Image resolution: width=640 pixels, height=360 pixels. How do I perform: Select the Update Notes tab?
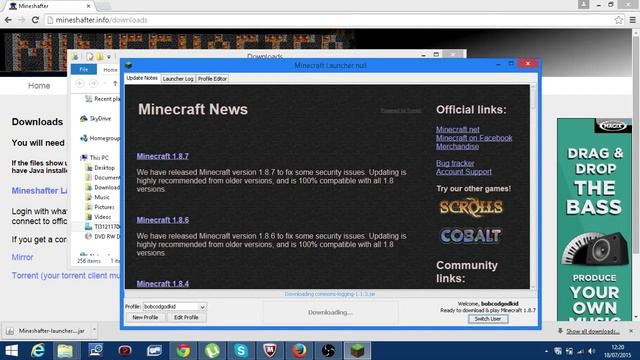[x=142, y=78]
